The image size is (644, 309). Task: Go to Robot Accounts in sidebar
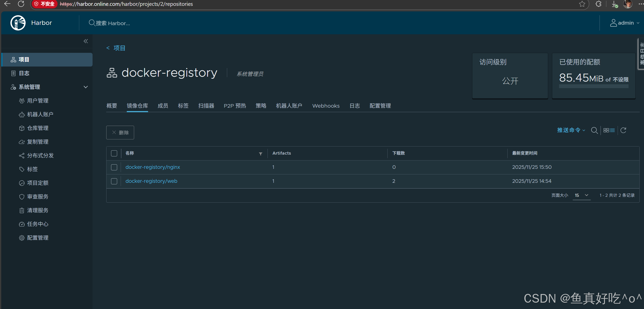click(x=40, y=115)
